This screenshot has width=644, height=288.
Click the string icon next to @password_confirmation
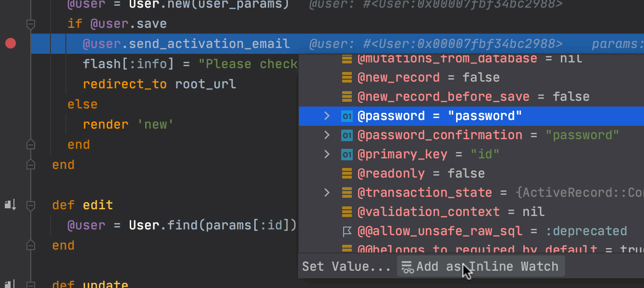coord(347,135)
